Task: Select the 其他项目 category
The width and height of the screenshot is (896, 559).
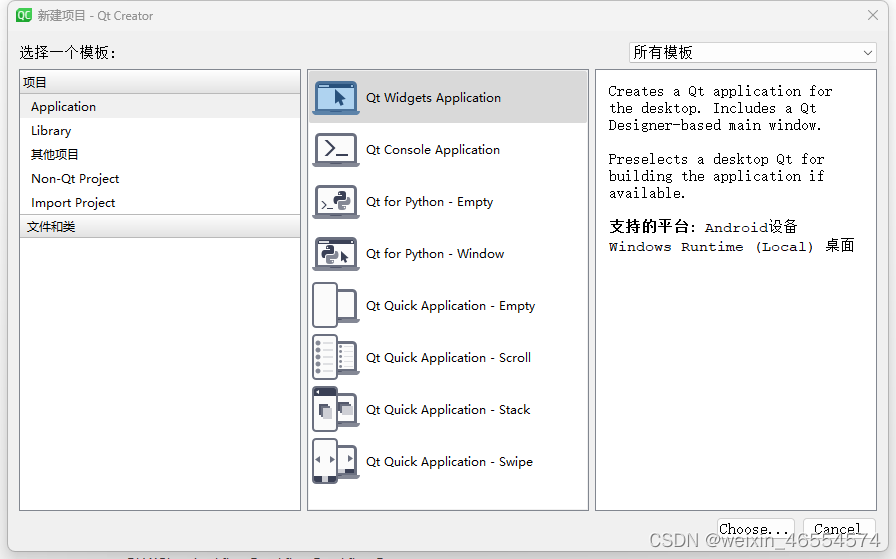Action: (159, 155)
